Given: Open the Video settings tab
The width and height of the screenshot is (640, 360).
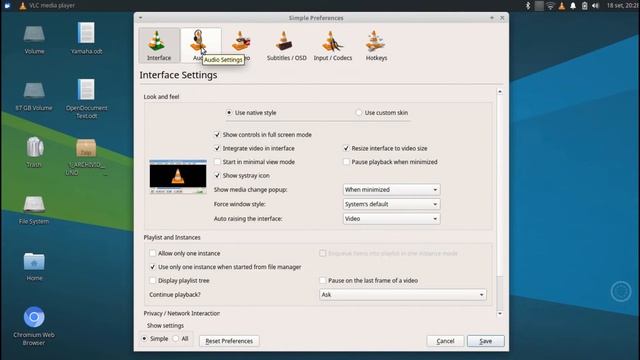Looking at the screenshot, I should [241, 46].
